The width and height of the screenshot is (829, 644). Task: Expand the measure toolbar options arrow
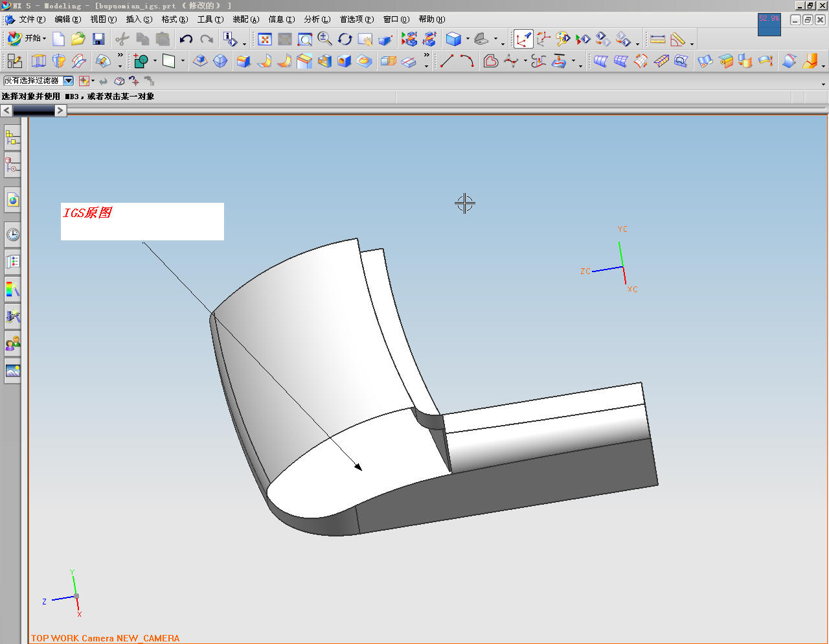coord(692,44)
